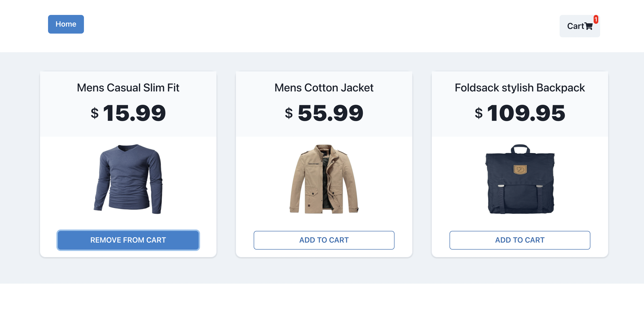644x327 pixels.
Task: Select the Mens Casual Slim Fit title
Action: tap(128, 88)
